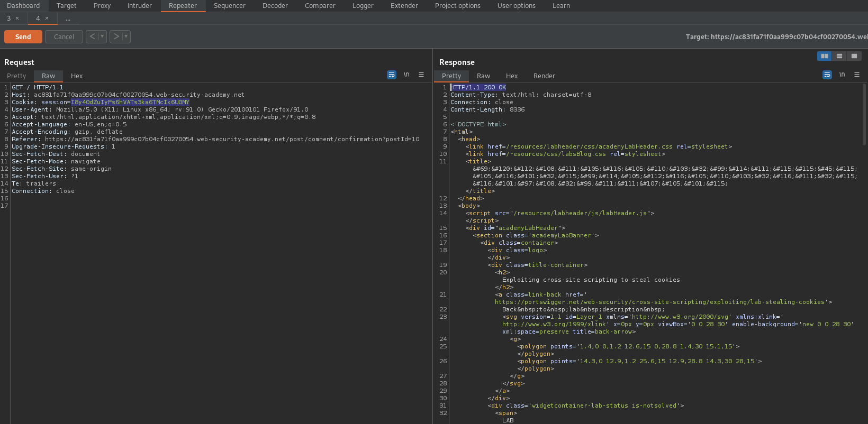This screenshot has width=868, height=424.
Task: Open the Intruder tab
Action: [140, 6]
